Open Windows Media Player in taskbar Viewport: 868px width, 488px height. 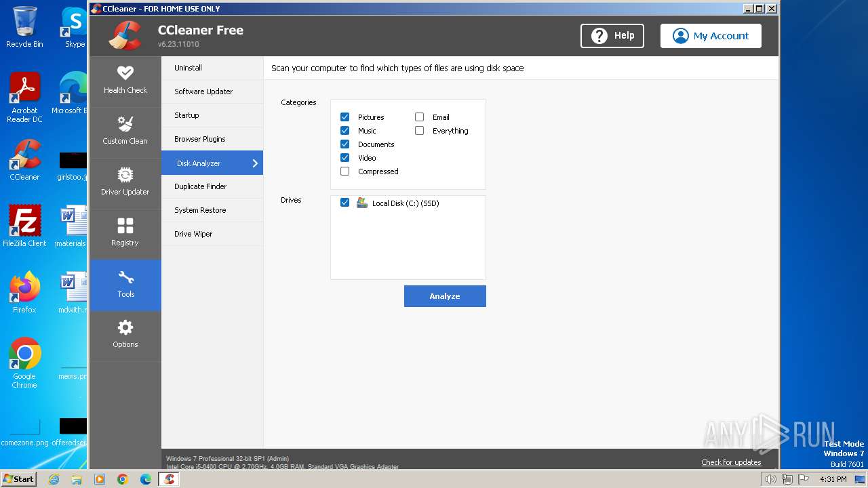(x=100, y=479)
